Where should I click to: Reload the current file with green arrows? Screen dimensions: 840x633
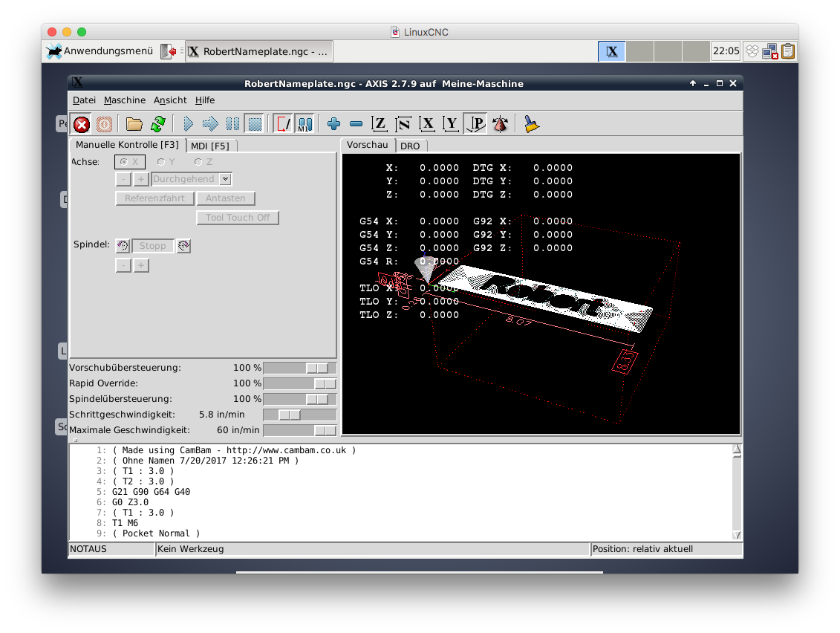tap(157, 124)
